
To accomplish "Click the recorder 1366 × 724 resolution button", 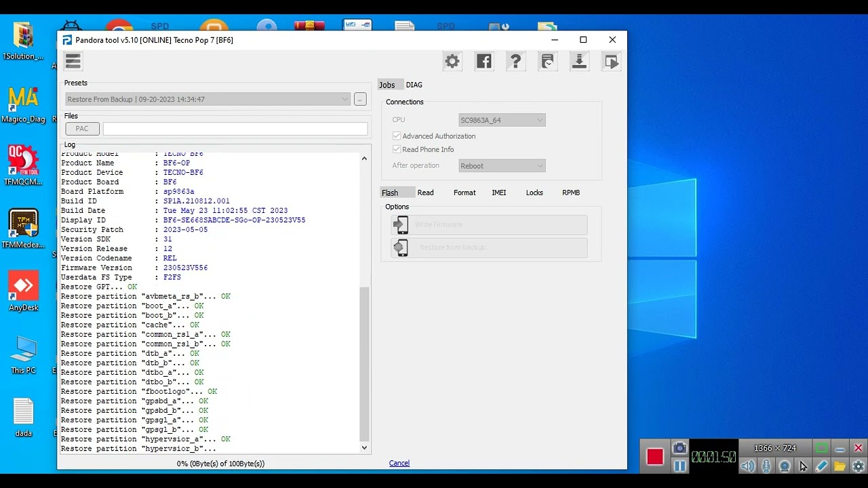I will [x=775, y=448].
